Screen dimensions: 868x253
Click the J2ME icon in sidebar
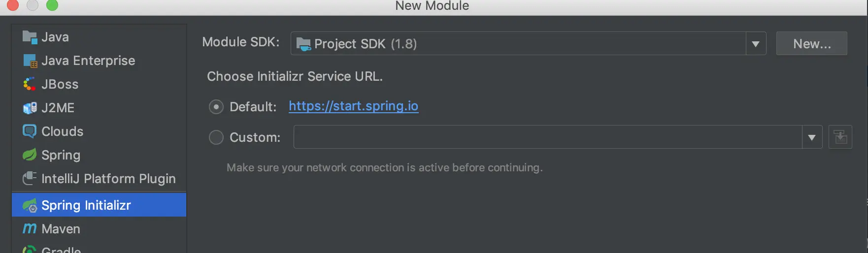[30, 108]
